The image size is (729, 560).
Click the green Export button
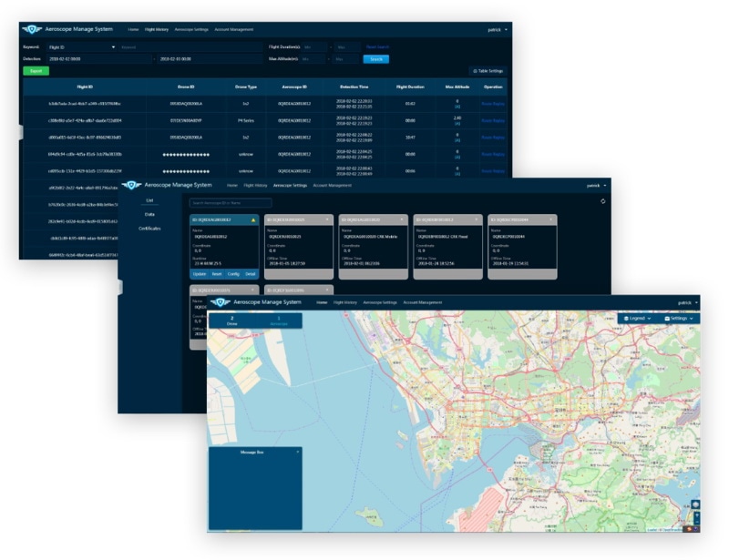coord(36,70)
